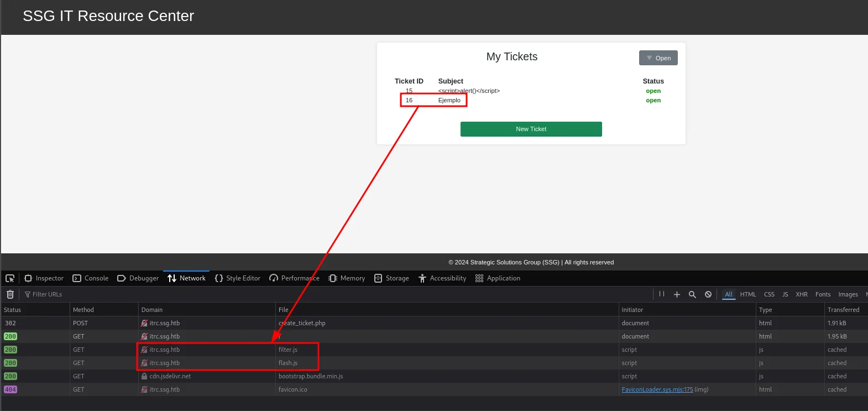The height and width of the screenshot is (411, 868).
Task: Click the insecure lock icon on favicon.ico row
Action: click(144, 389)
